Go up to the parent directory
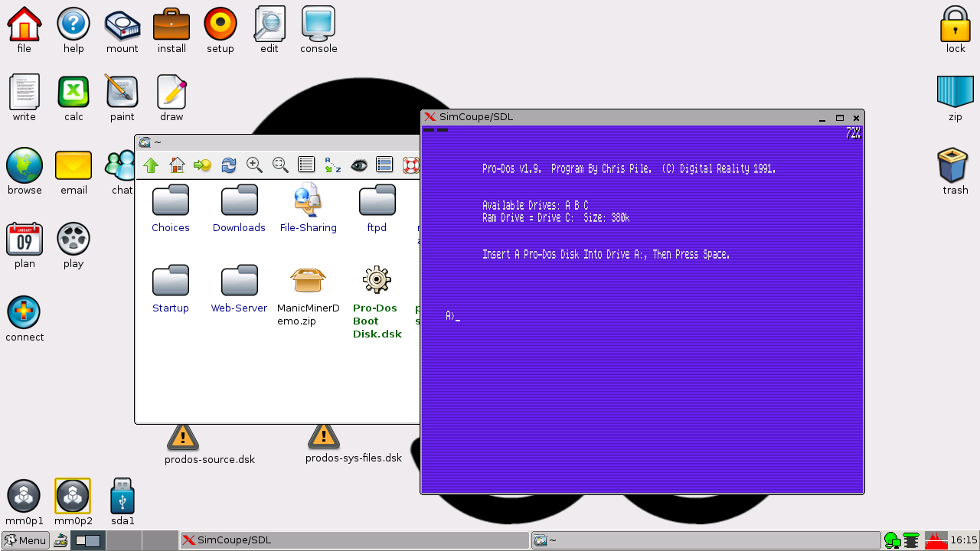980x551 pixels. 151,165
